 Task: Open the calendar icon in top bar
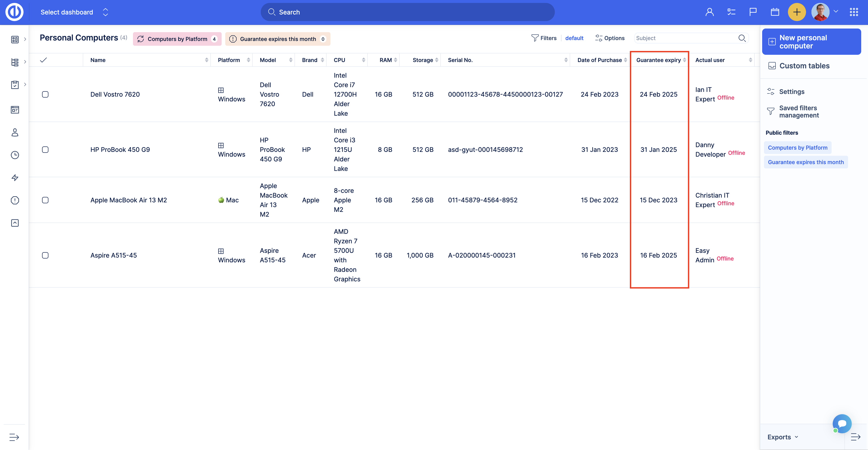coord(775,12)
